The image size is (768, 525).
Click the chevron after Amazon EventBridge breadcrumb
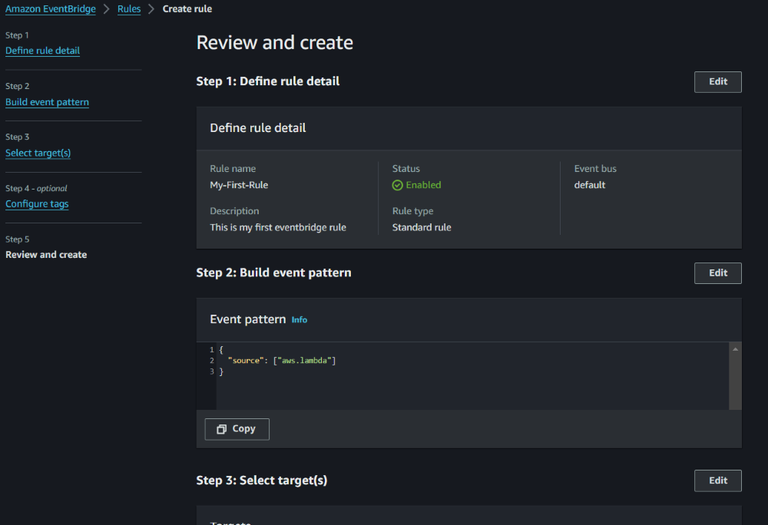pos(106,9)
